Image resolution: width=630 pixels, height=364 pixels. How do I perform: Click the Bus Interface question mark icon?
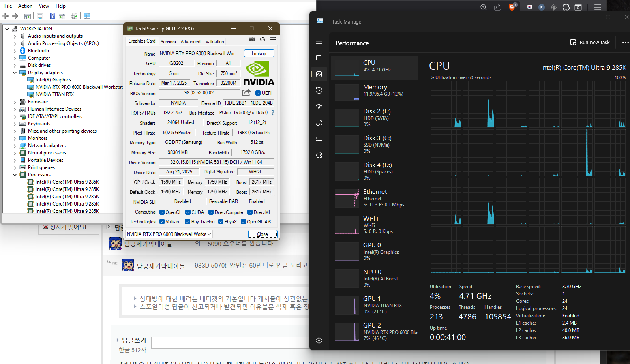pyautogui.click(x=273, y=113)
